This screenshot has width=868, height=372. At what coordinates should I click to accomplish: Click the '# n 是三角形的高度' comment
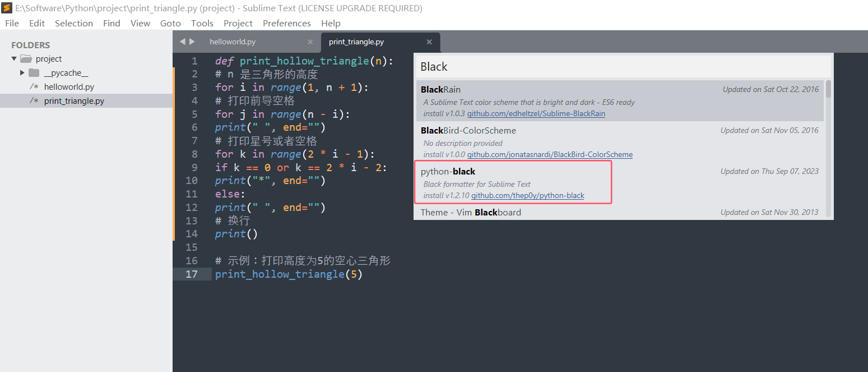pyautogui.click(x=267, y=74)
